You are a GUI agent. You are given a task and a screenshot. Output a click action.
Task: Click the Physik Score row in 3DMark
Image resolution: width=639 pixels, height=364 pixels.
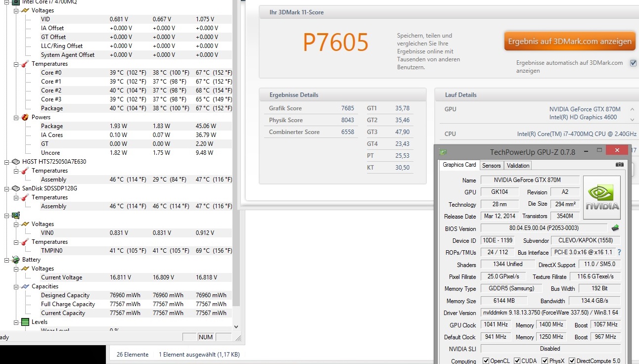(312, 120)
